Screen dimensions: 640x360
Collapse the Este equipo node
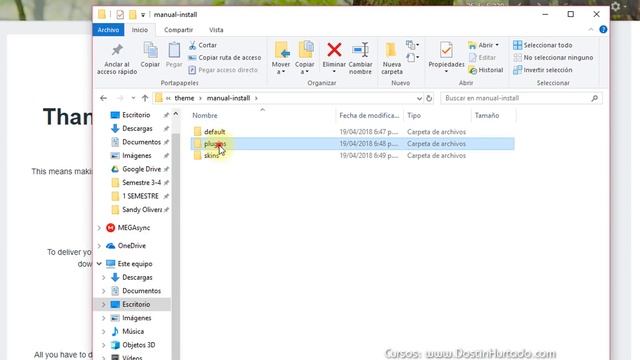point(99,264)
